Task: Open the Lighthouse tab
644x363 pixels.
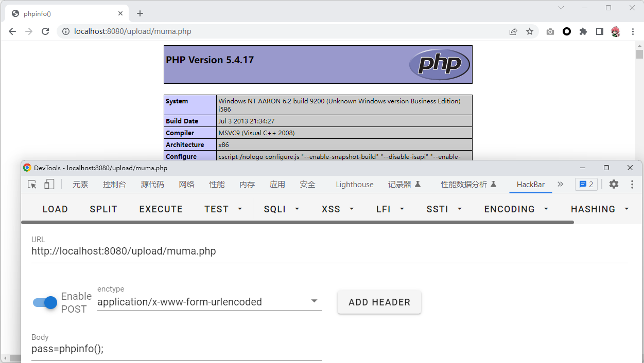Action: click(354, 185)
